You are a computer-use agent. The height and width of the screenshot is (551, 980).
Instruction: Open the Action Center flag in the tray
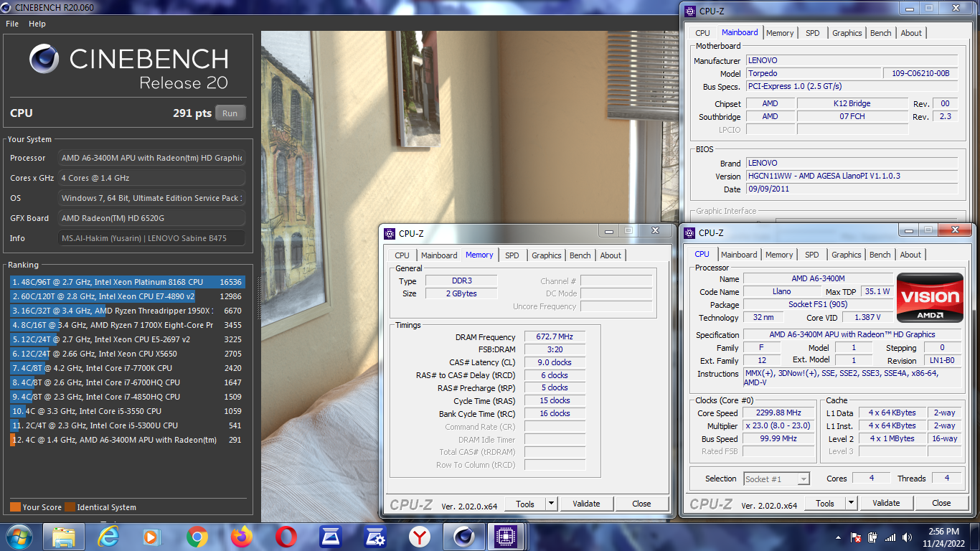[x=855, y=537]
